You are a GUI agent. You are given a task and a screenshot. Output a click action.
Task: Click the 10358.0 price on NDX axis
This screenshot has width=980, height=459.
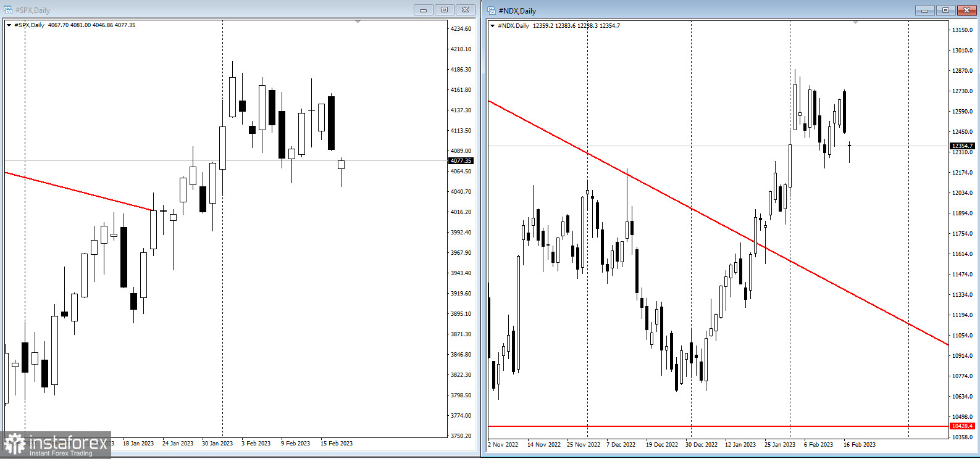(962, 437)
